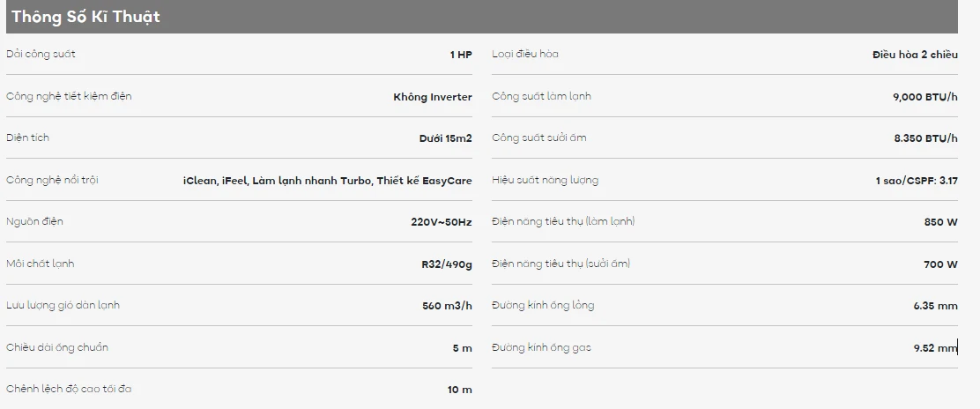The height and width of the screenshot is (409, 980).
Task: Select the "Dưới 15m2" value
Action: tap(445, 138)
